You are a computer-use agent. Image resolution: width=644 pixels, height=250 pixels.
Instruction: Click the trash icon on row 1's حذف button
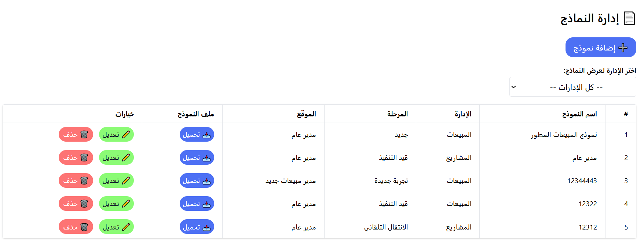click(x=85, y=134)
